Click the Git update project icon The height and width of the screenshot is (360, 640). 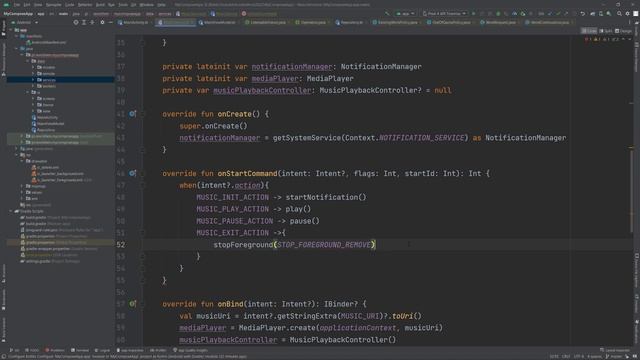tap(550, 13)
